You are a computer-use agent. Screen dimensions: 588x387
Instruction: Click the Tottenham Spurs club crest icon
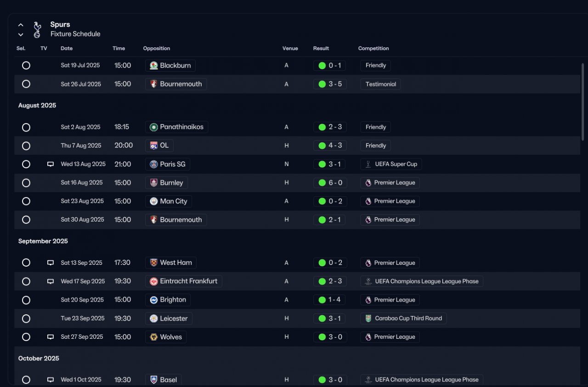click(x=37, y=29)
